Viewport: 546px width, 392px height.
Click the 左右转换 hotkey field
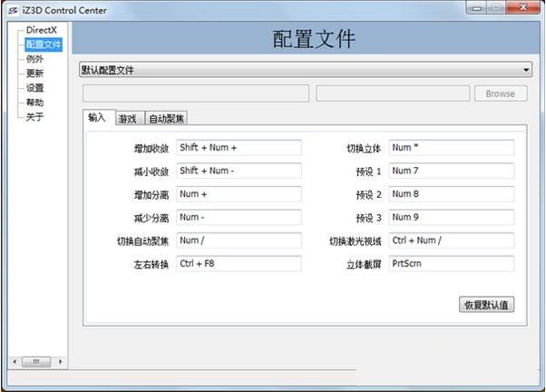coord(239,264)
